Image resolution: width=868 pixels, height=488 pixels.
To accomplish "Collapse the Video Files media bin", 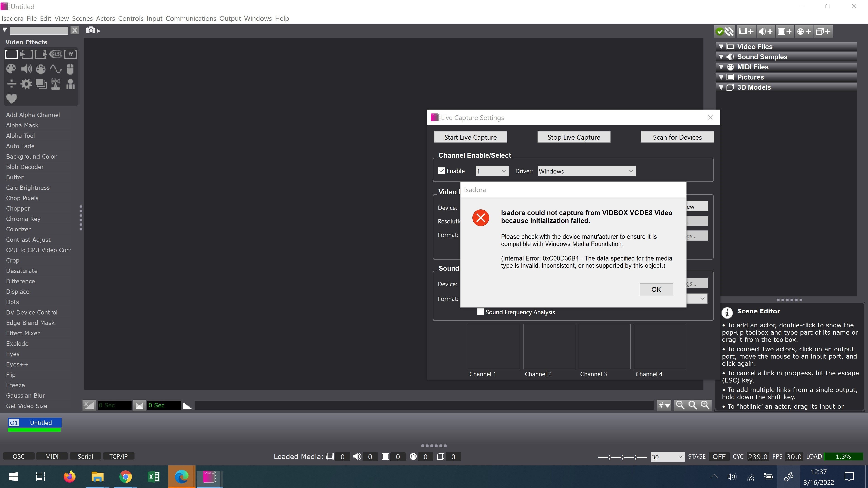I will click(x=721, y=47).
